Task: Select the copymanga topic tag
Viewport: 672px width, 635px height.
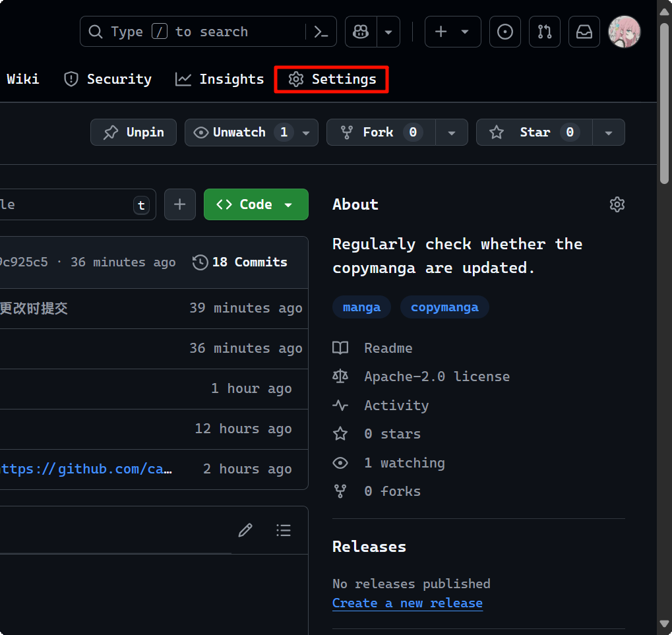Action: pos(444,307)
